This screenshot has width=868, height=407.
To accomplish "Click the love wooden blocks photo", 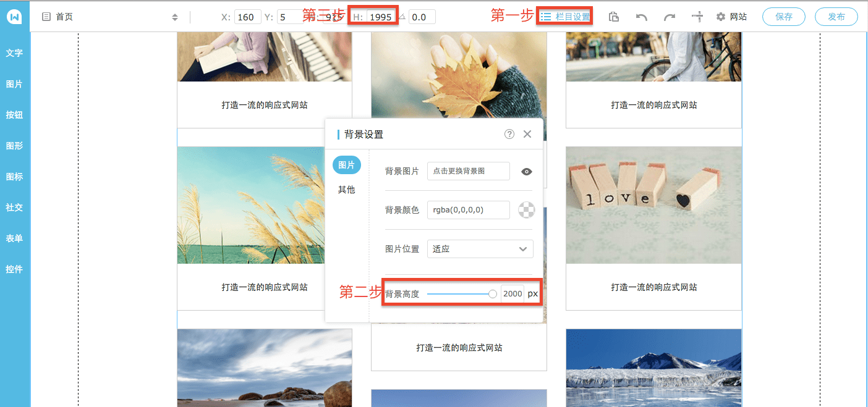I will tap(653, 205).
